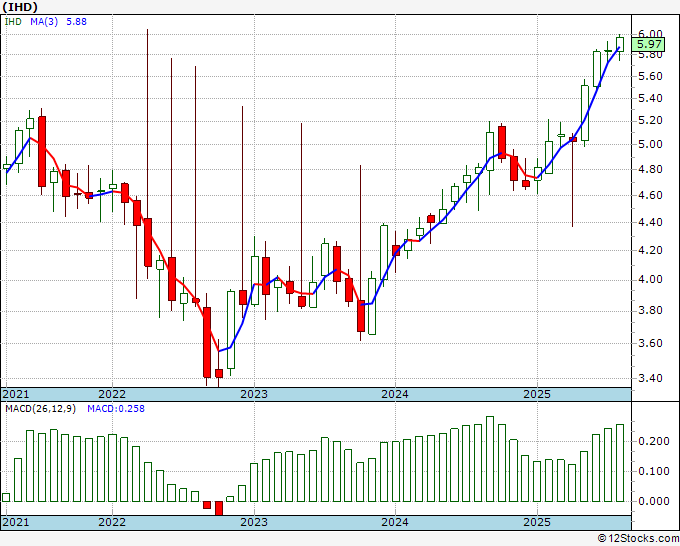Click the latest green candlestick near 5.97
Image resolution: width=680 pixels, height=546 pixels.
[620, 44]
